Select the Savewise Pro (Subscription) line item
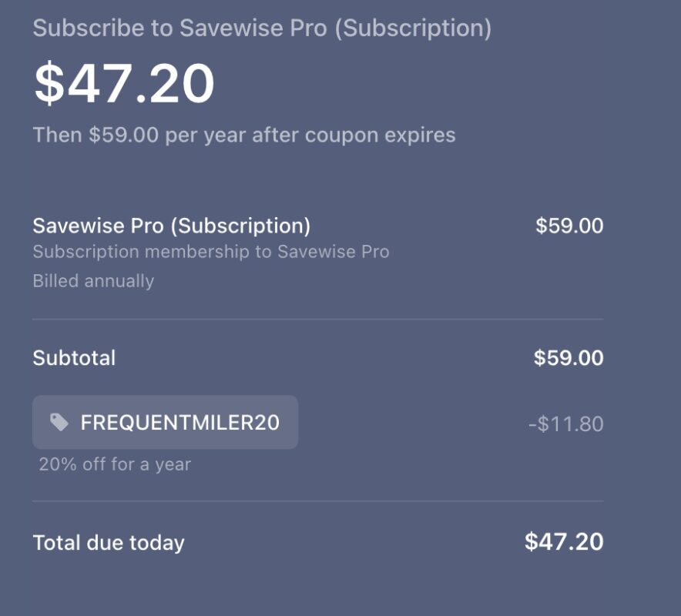 click(171, 226)
